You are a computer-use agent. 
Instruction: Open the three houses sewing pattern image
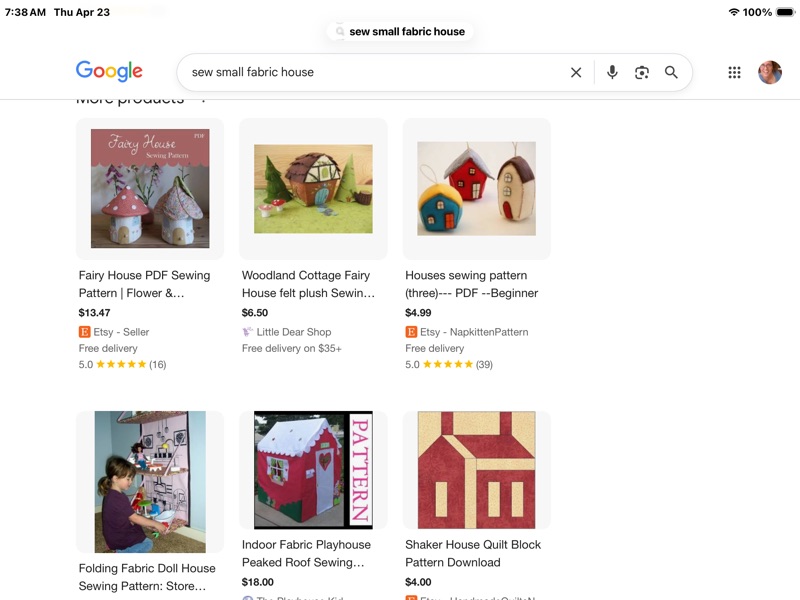(476, 189)
